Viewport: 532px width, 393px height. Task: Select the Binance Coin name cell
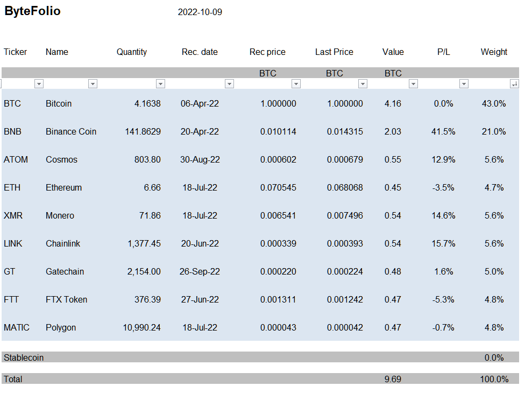pyautogui.click(x=71, y=131)
